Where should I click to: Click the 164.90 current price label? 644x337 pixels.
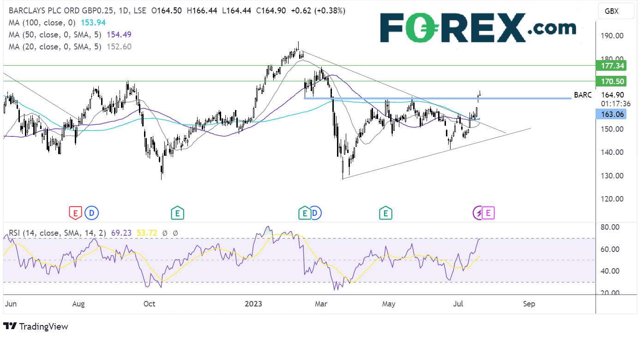tap(613, 95)
